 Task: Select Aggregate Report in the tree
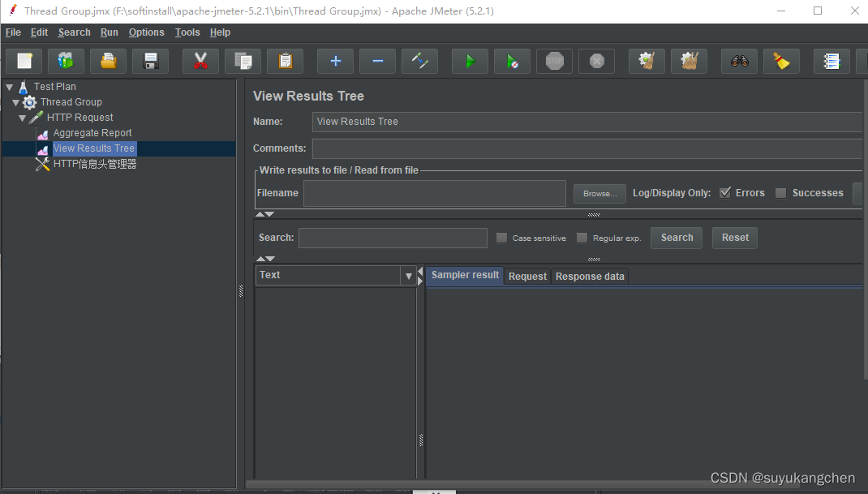(x=92, y=133)
